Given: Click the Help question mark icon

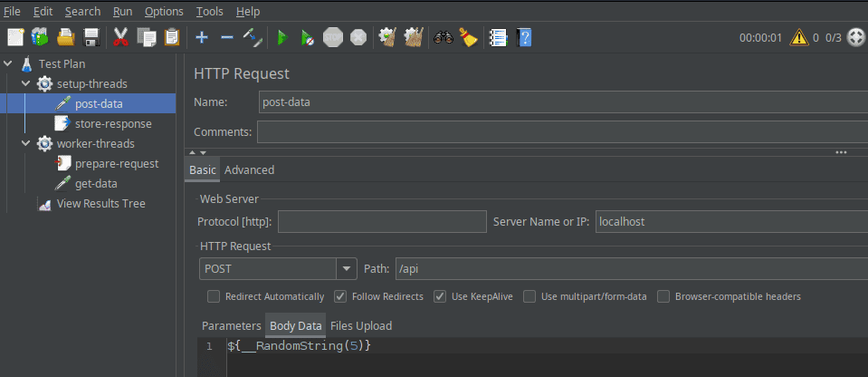Looking at the screenshot, I should pyautogui.click(x=523, y=37).
